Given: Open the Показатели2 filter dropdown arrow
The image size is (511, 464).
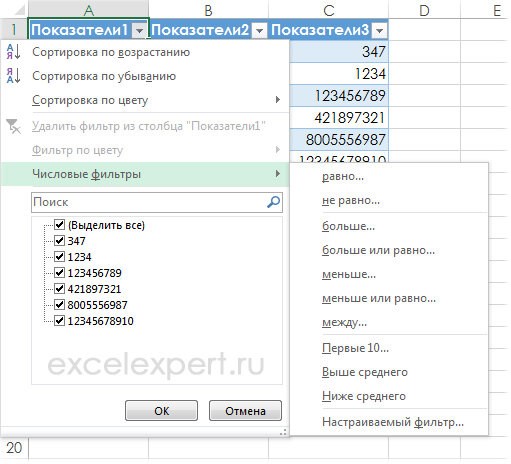Looking at the screenshot, I should tap(259, 31).
